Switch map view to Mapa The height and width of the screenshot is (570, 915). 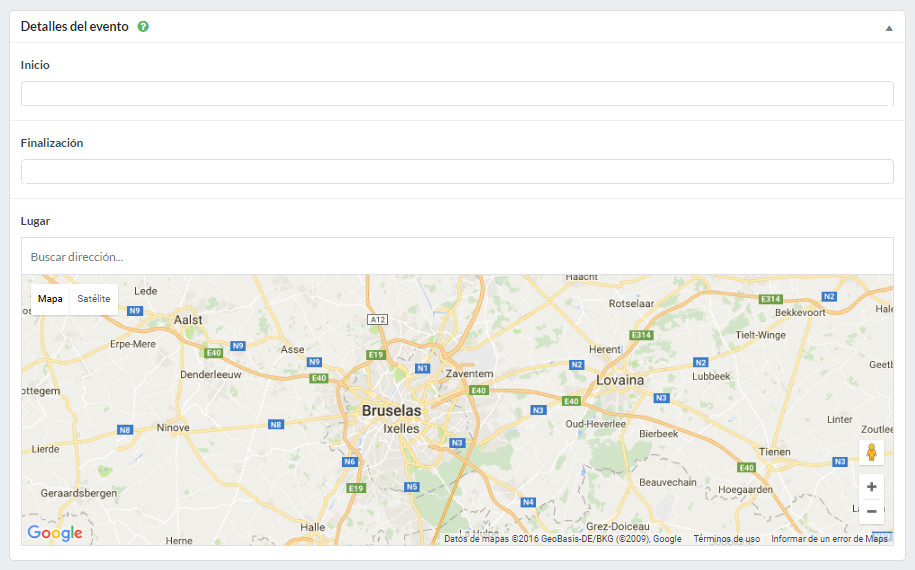coord(50,299)
